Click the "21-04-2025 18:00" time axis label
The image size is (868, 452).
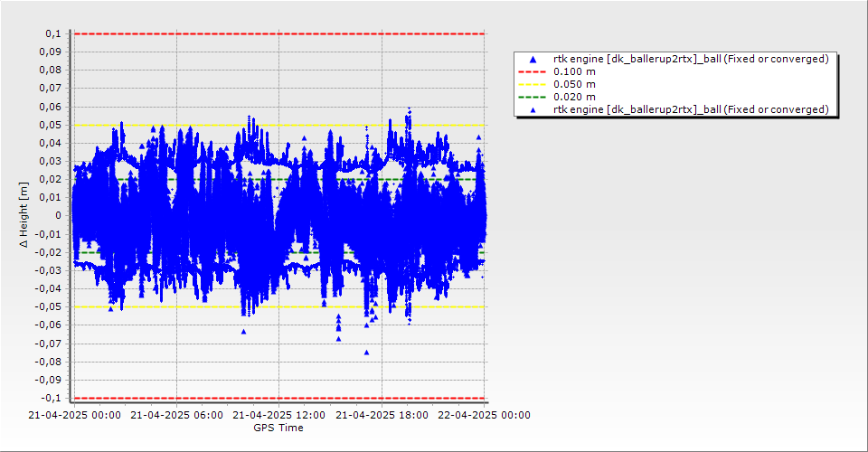382,415
